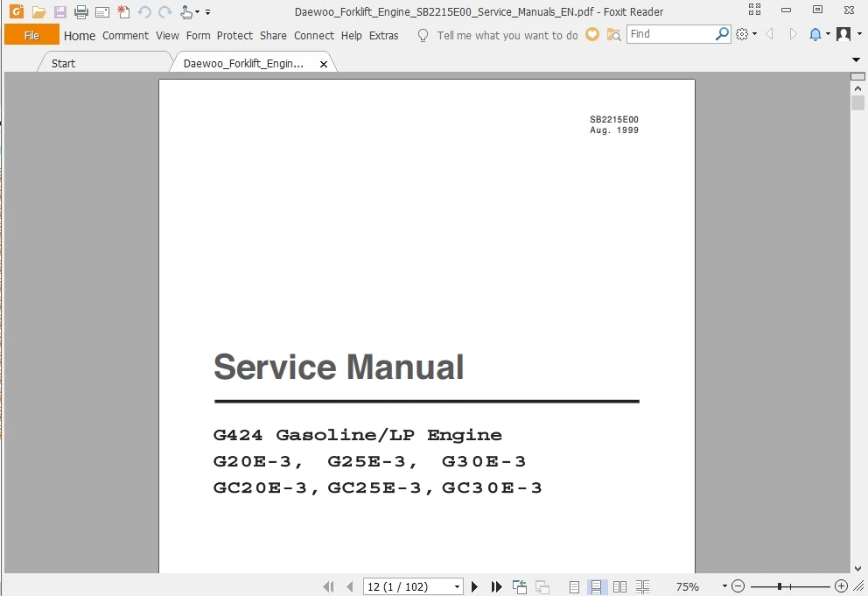Click the vertical scrollbar thumb
Image resolution: width=868 pixels, height=596 pixels.
click(x=857, y=103)
